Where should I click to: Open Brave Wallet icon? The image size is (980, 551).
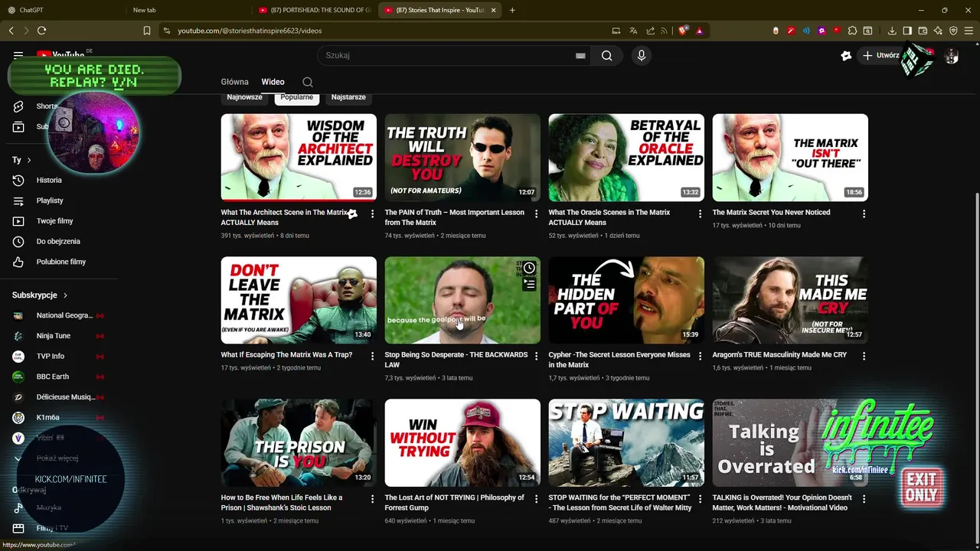(x=923, y=31)
